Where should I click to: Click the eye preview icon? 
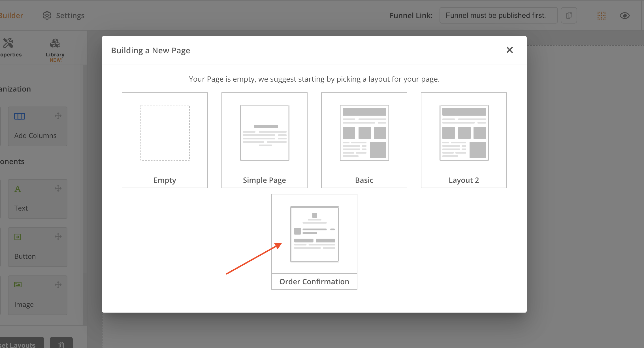pos(624,16)
